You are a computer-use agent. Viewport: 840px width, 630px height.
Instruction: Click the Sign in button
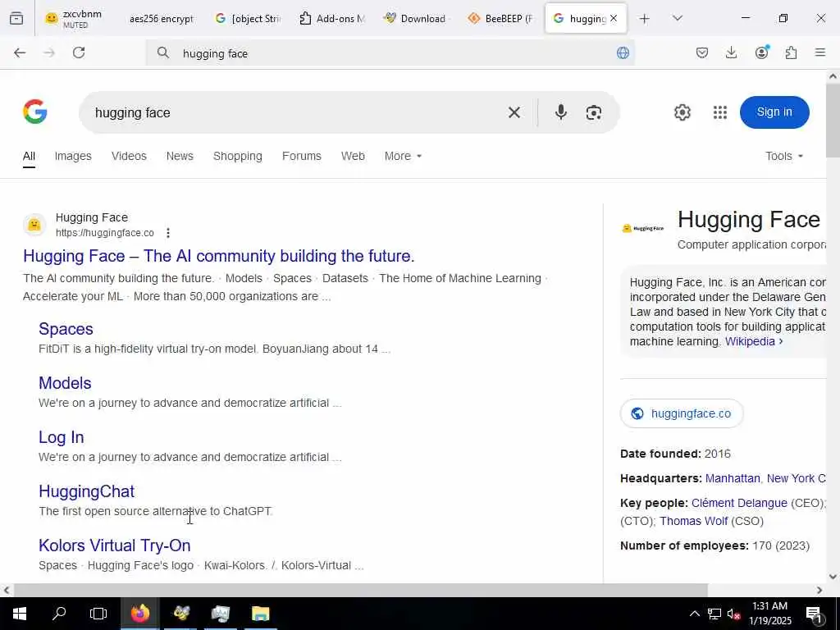pyautogui.click(x=774, y=112)
